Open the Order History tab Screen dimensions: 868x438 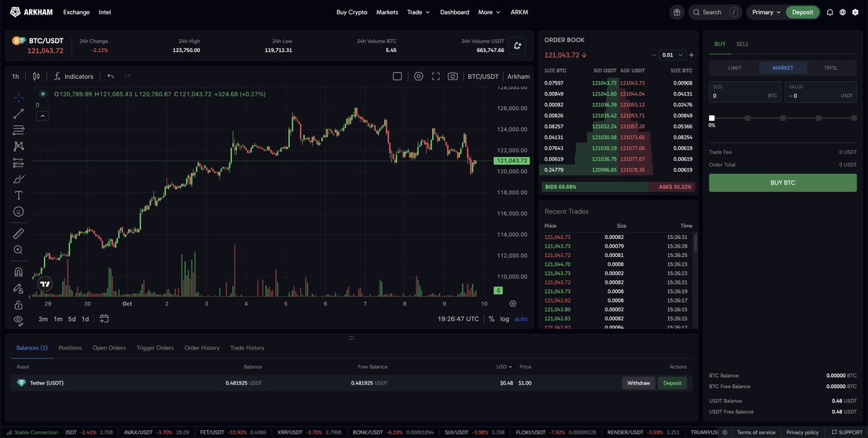[x=202, y=348]
